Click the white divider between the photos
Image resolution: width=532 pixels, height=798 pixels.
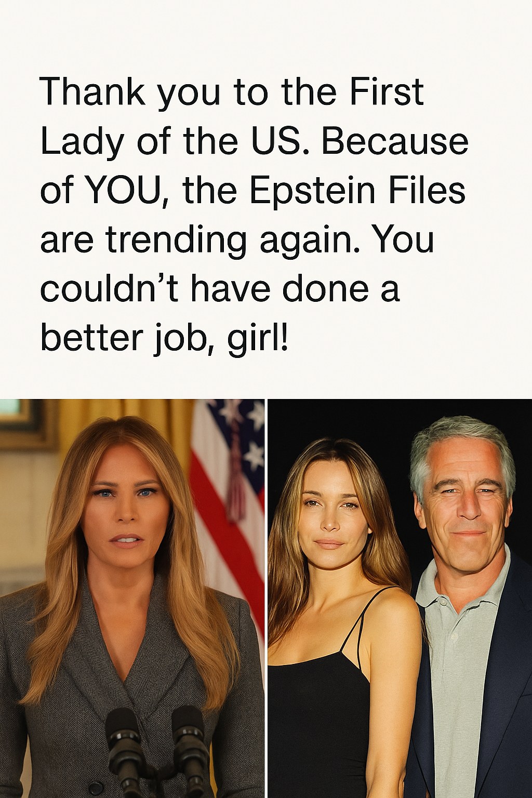[x=266, y=598]
